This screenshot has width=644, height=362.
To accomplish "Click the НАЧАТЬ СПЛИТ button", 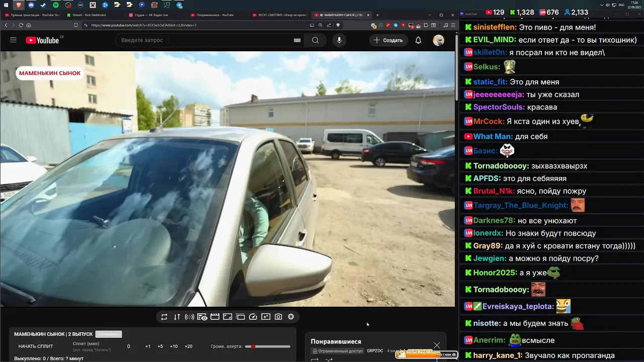I will click(x=36, y=346).
